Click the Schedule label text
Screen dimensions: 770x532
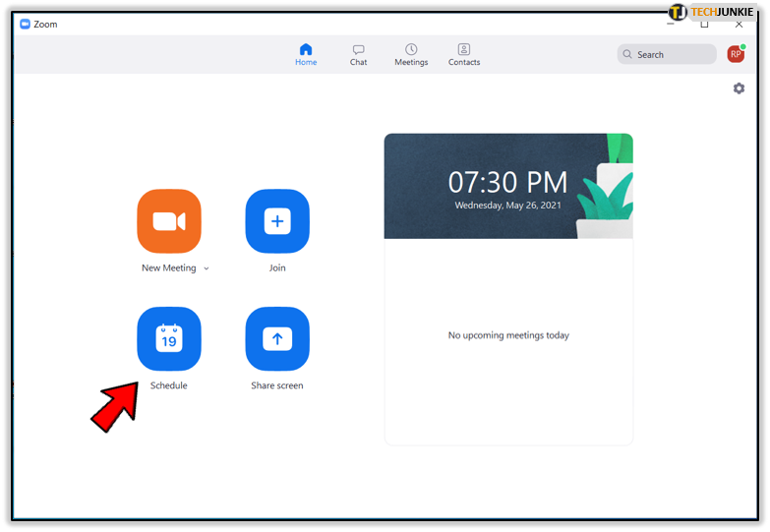click(169, 385)
